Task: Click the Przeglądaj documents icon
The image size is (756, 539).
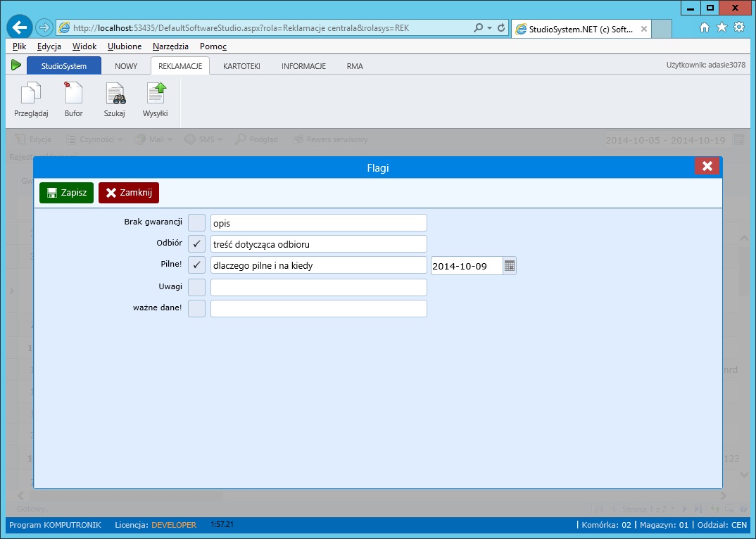Action: (31, 94)
